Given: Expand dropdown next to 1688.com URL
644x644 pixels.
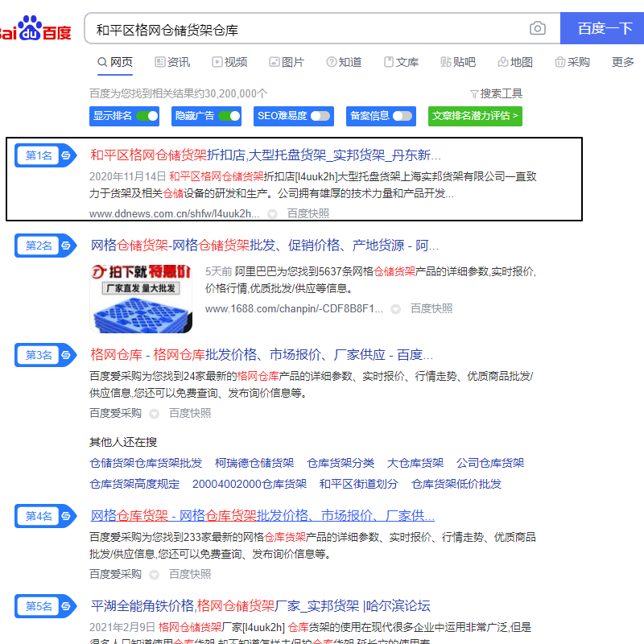Looking at the screenshot, I should click(x=395, y=309).
